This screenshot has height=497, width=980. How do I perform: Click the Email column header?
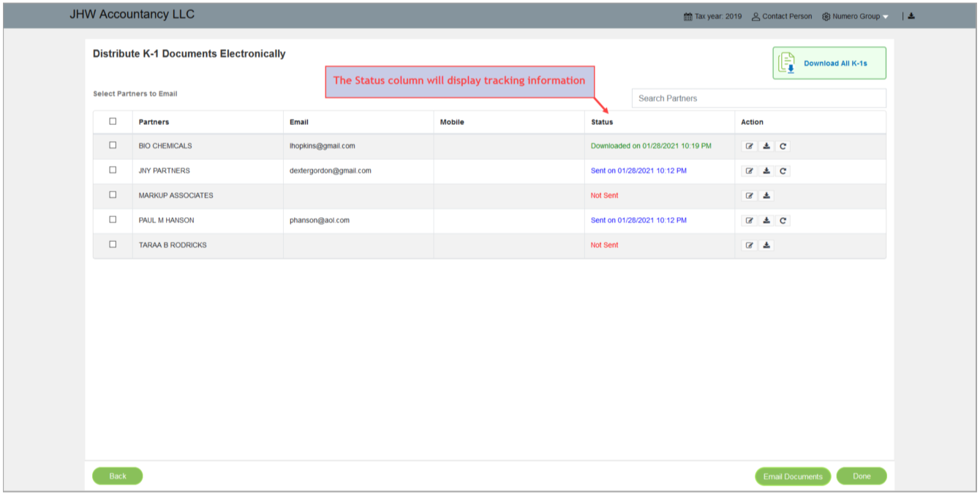coord(299,122)
